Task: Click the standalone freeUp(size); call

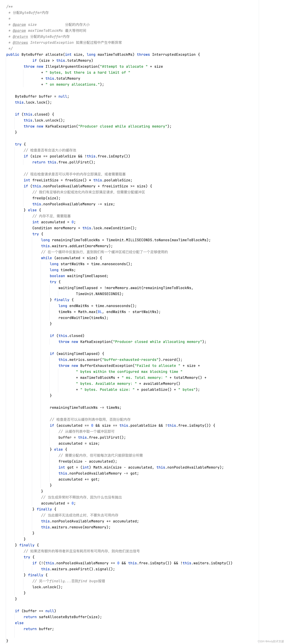Action: point(46,198)
